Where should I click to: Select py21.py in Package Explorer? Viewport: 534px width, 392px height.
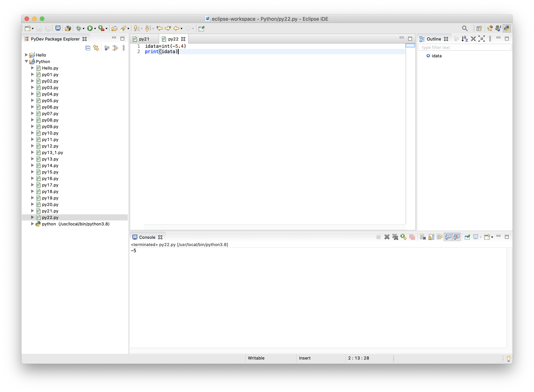(50, 211)
